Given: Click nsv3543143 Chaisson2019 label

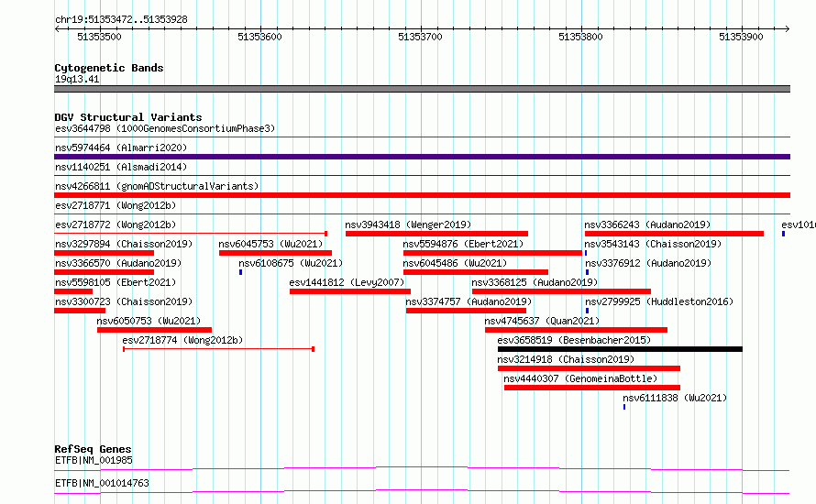Looking at the screenshot, I should (653, 244).
